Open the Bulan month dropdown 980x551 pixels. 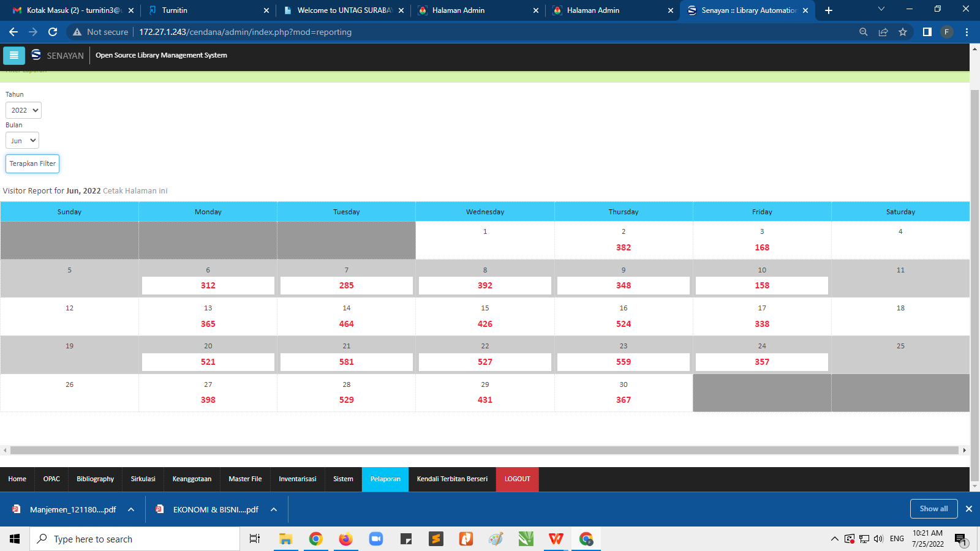[x=22, y=141]
